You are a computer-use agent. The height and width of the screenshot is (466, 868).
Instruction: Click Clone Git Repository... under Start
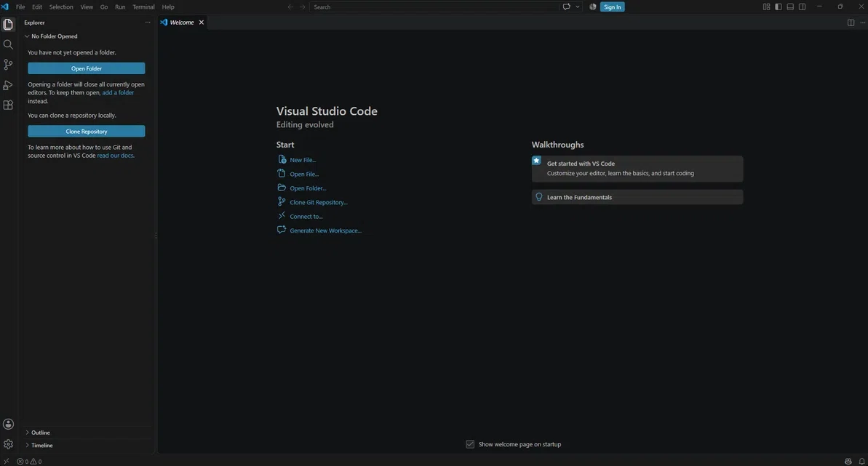pos(312,202)
